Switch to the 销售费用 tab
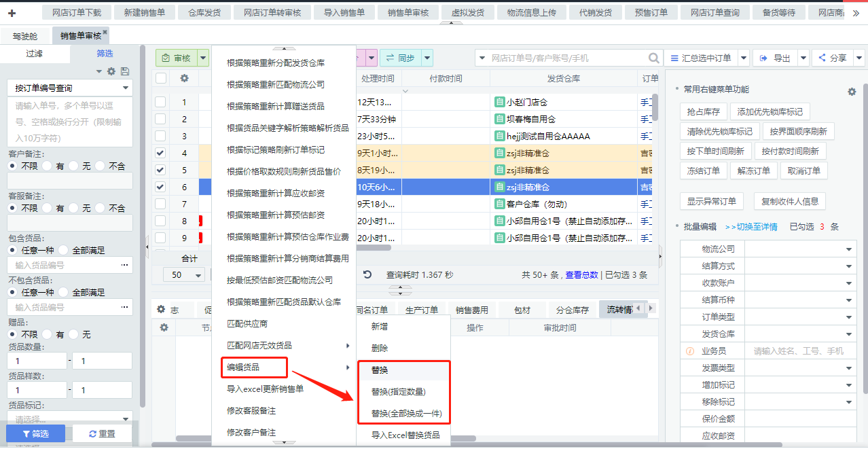Viewport: 868px width, 449px height. pyautogui.click(x=471, y=310)
